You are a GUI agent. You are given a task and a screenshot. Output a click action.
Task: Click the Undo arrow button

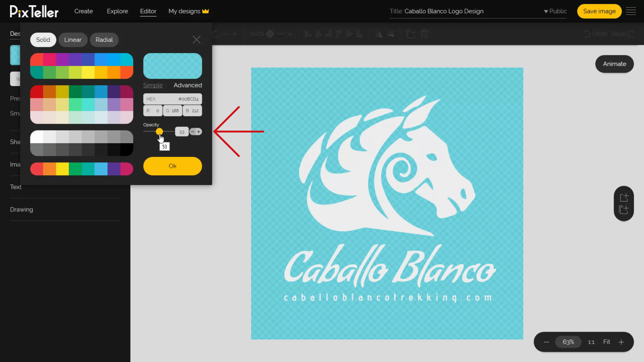point(596,34)
